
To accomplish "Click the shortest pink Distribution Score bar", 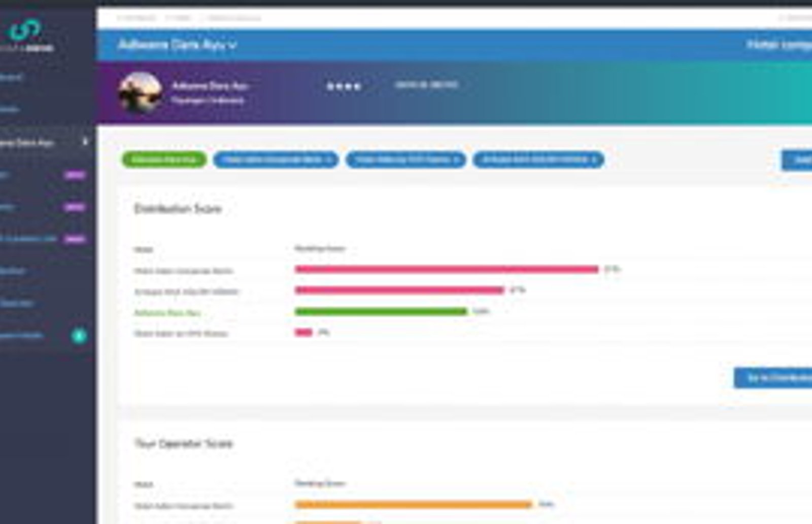I will (303, 333).
